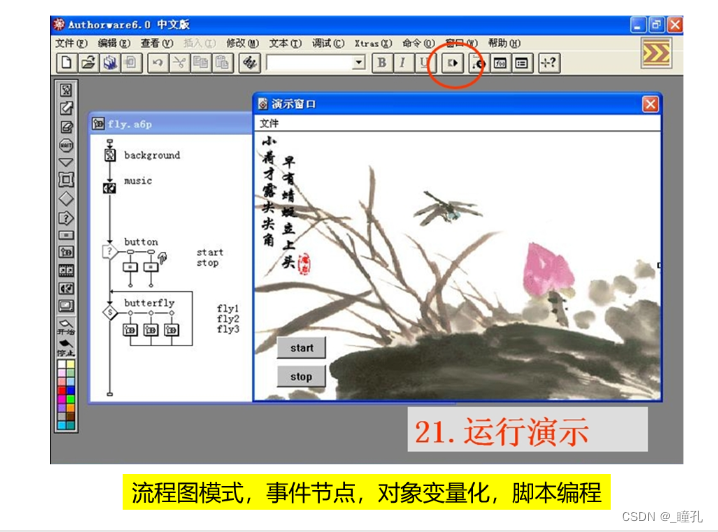Open the 编辑 menu
Viewport: 718px width, 532px height.
pyautogui.click(x=114, y=43)
